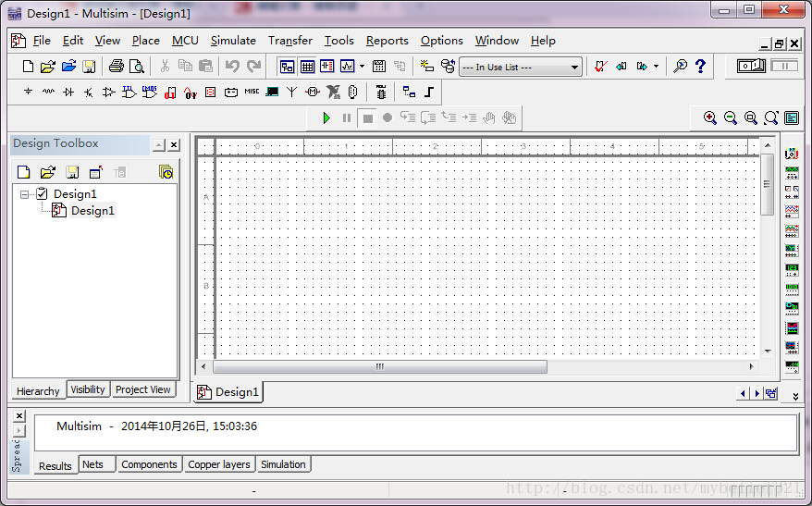The width and height of the screenshot is (812, 506).
Task: Zoom in on the schematic sheet
Action: pyautogui.click(x=710, y=118)
